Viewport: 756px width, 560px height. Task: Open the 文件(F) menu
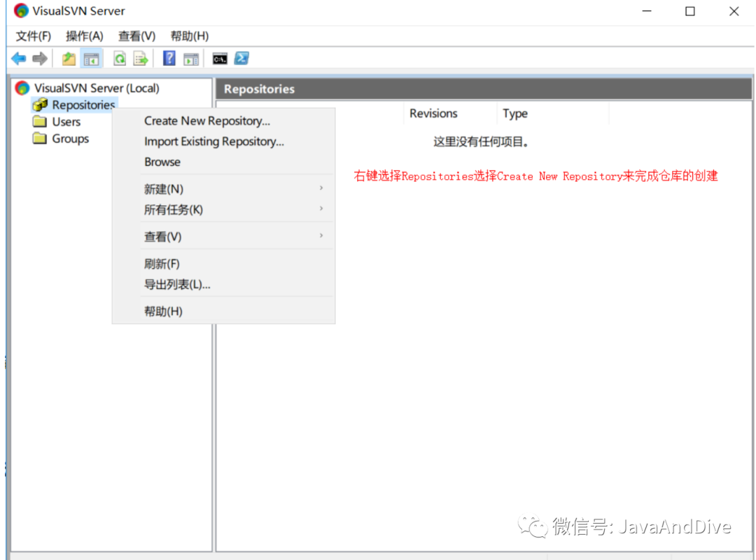click(34, 36)
